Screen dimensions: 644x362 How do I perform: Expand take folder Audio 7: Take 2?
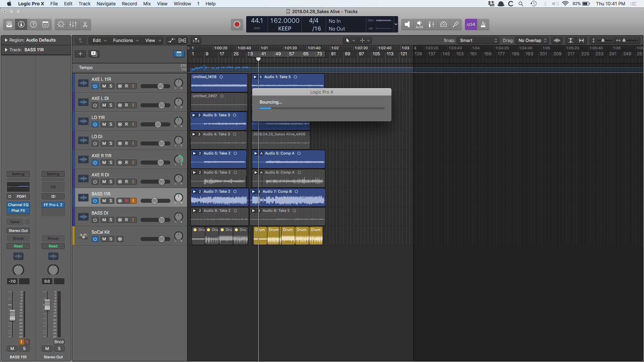pos(194,192)
